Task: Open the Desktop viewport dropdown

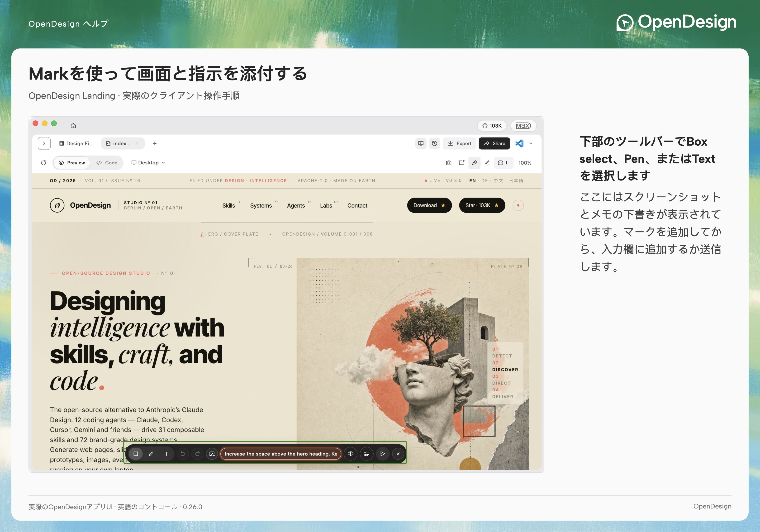Action: click(148, 162)
